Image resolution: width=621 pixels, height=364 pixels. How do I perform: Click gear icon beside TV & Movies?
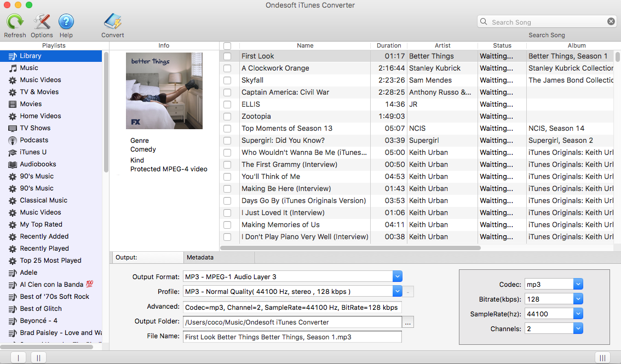coord(13,92)
